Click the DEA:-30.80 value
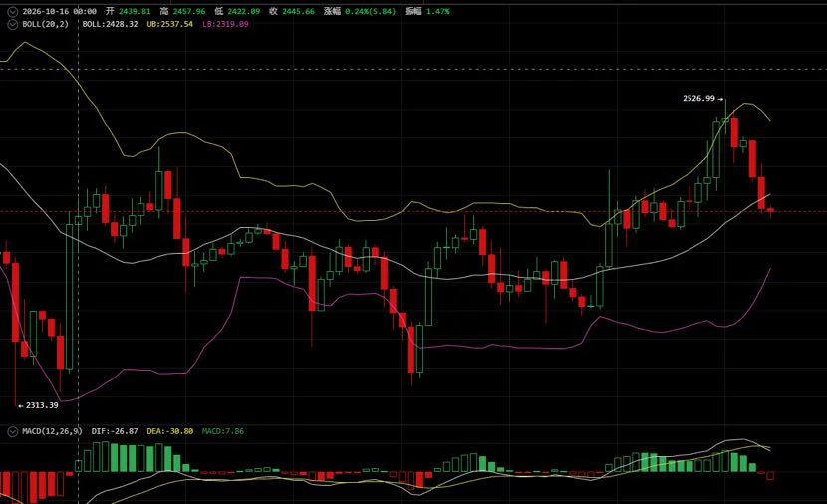The image size is (827, 504). [x=169, y=431]
